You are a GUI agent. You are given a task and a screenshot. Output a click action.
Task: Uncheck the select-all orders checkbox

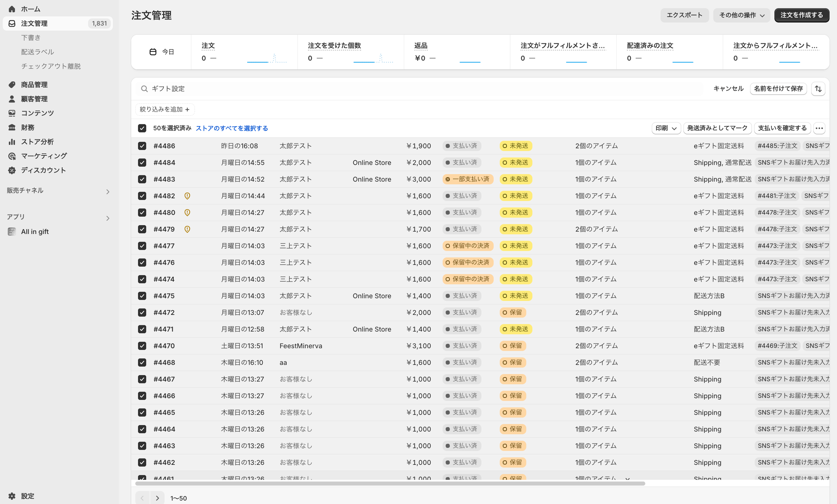coord(142,128)
